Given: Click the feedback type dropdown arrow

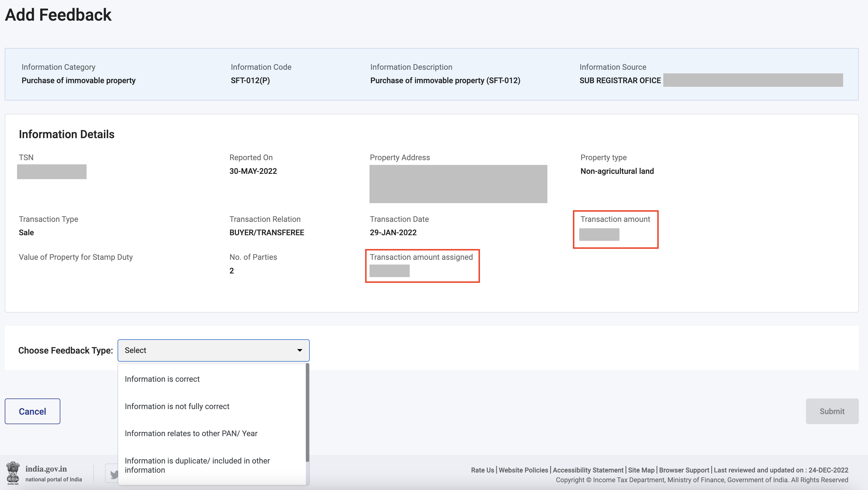Looking at the screenshot, I should [x=300, y=350].
